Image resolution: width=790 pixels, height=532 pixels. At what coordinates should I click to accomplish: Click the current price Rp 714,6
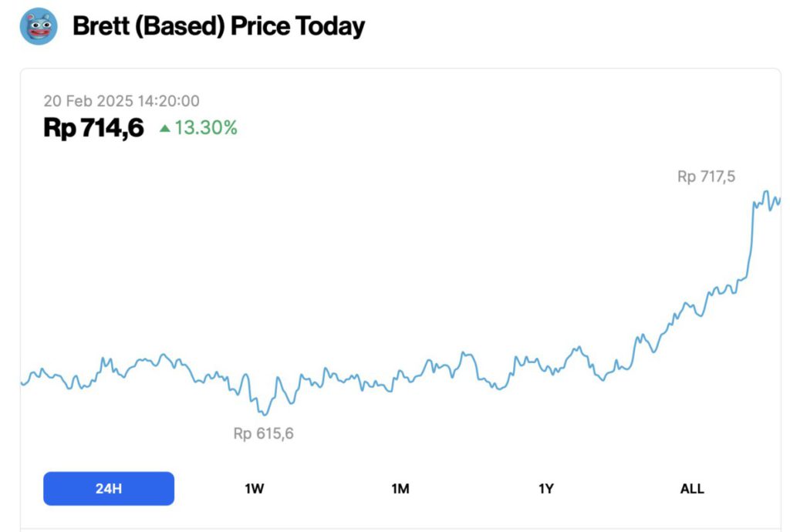93,128
